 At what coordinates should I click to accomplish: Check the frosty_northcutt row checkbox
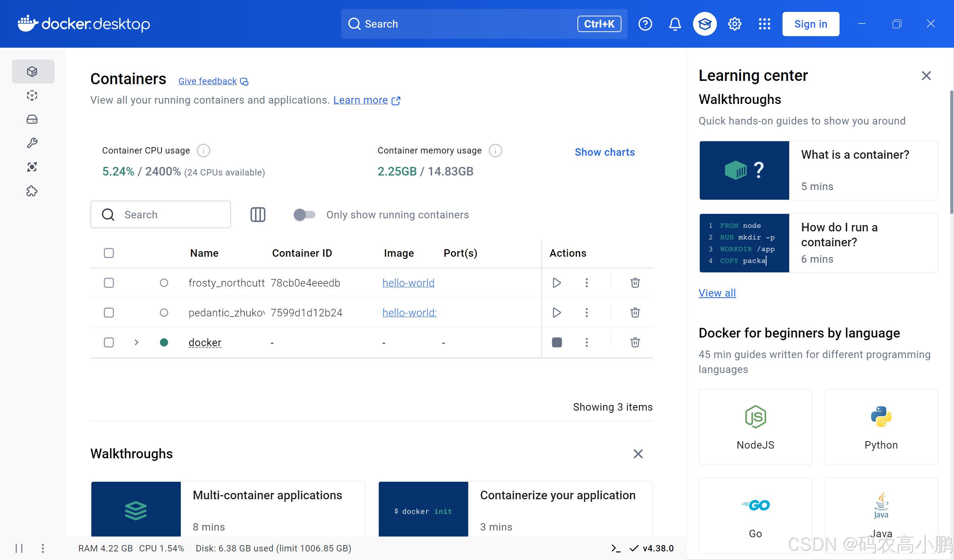click(x=108, y=283)
